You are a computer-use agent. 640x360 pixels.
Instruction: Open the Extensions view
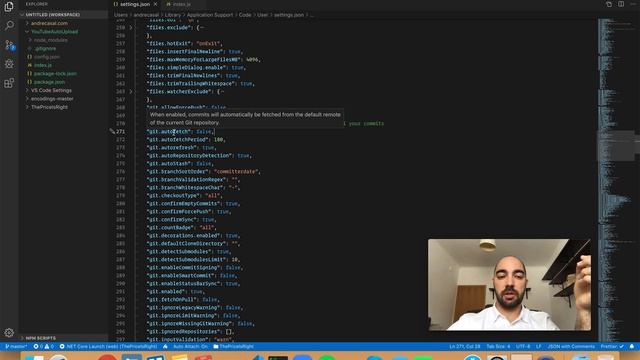tap(9, 83)
